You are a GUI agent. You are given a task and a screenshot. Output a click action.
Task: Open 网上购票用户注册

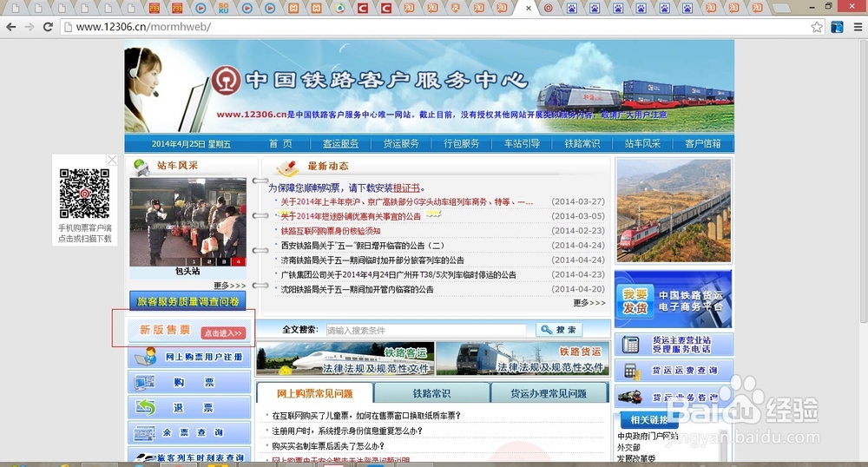tap(188, 357)
